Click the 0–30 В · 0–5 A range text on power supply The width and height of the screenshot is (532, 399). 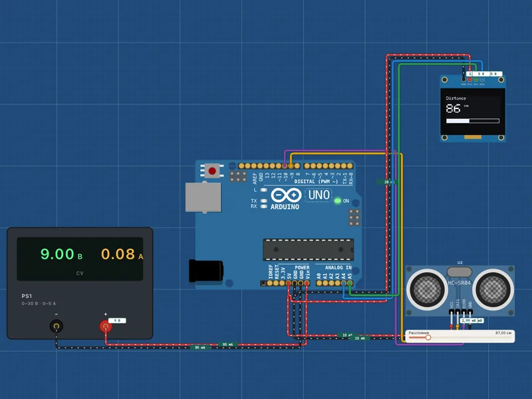coord(39,303)
